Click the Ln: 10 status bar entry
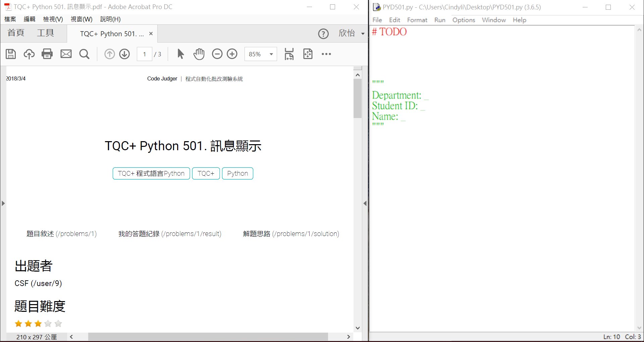 (x=612, y=337)
